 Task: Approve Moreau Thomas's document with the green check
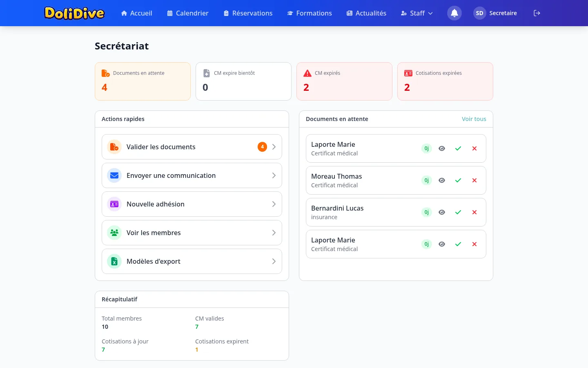point(458,180)
